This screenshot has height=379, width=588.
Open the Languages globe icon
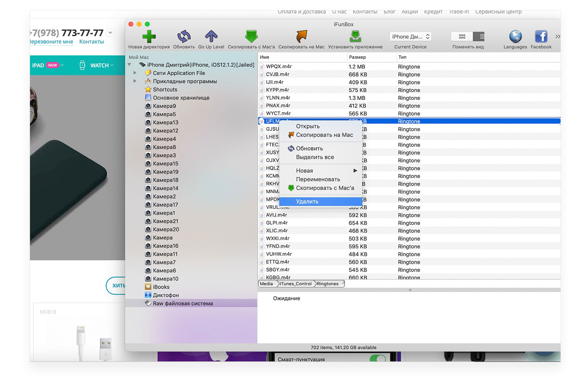click(x=515, y=36)
